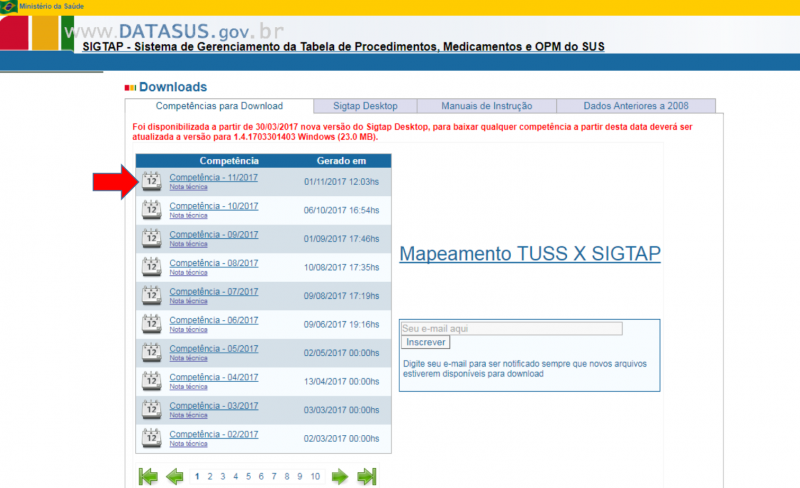
Task: Go to page 6 in pagination
Action: pyautogui.click(x=261, y=476)
